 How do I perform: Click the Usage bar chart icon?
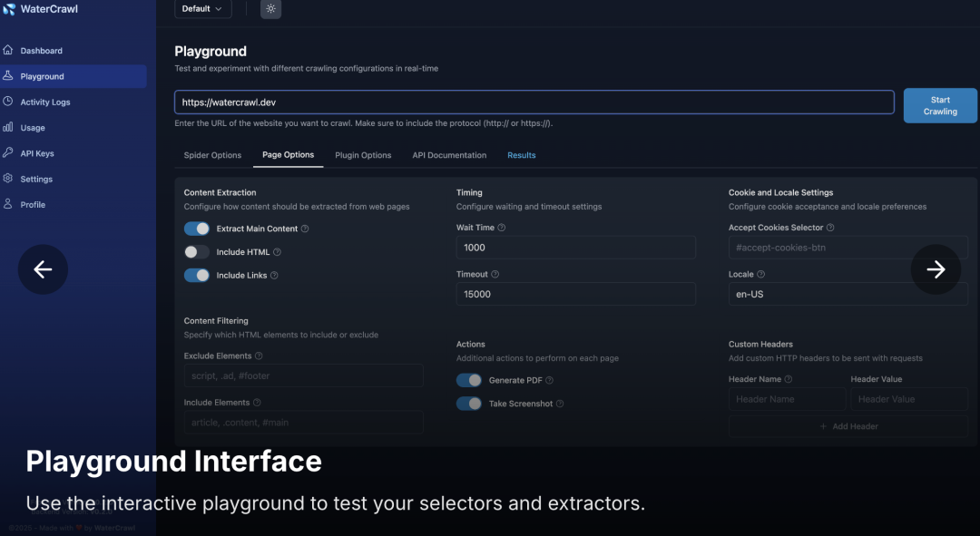click(8, 127)
